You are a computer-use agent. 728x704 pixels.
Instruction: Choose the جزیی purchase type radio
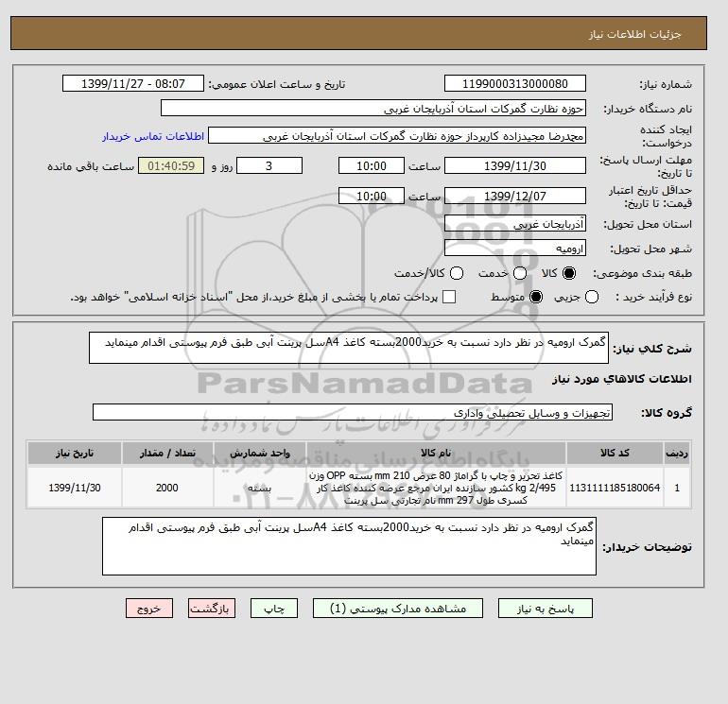(x=592, y=297)
